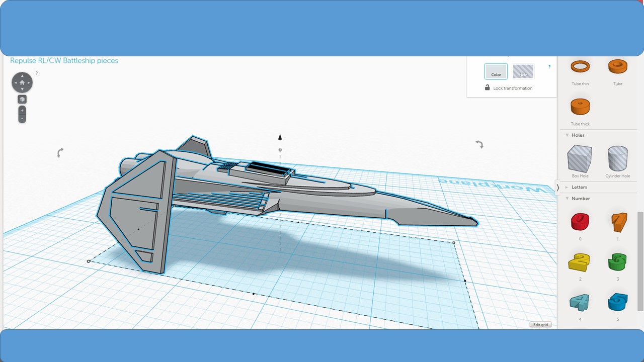
Task: Add the Tube thin shape
Action: pyautogui.click(x=580, y=66)
